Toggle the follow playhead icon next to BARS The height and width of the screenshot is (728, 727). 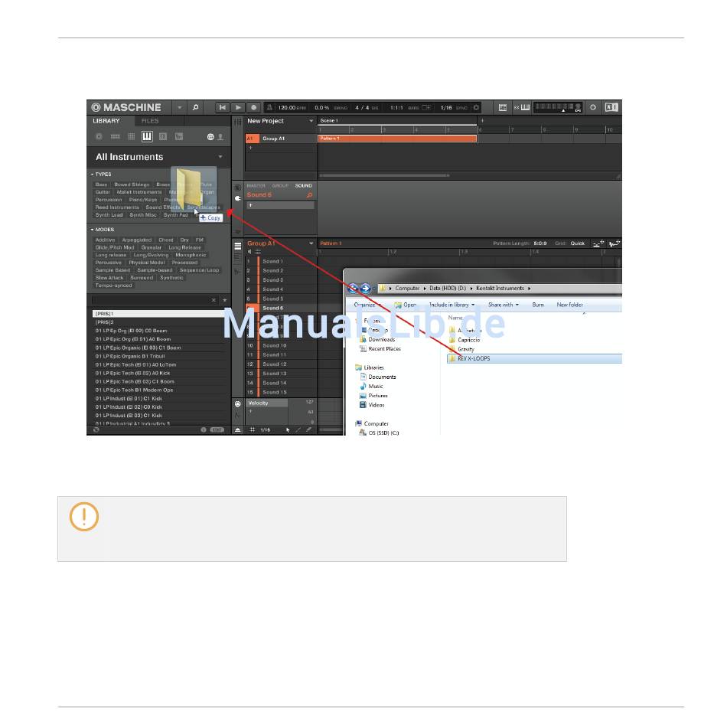(425, 108)
